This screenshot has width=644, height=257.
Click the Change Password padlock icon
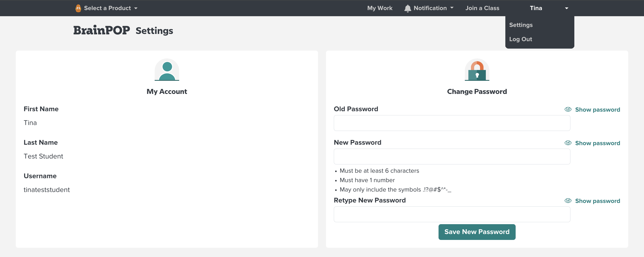477,70
